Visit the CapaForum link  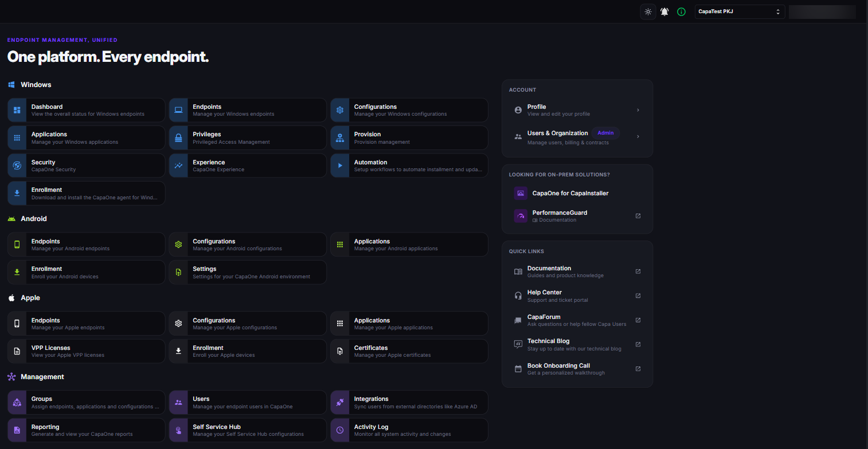click(x=577, y=320)
